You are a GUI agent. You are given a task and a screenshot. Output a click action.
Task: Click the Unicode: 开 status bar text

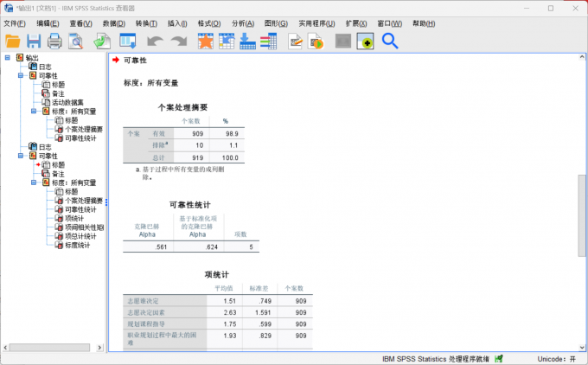coord(557,359)
